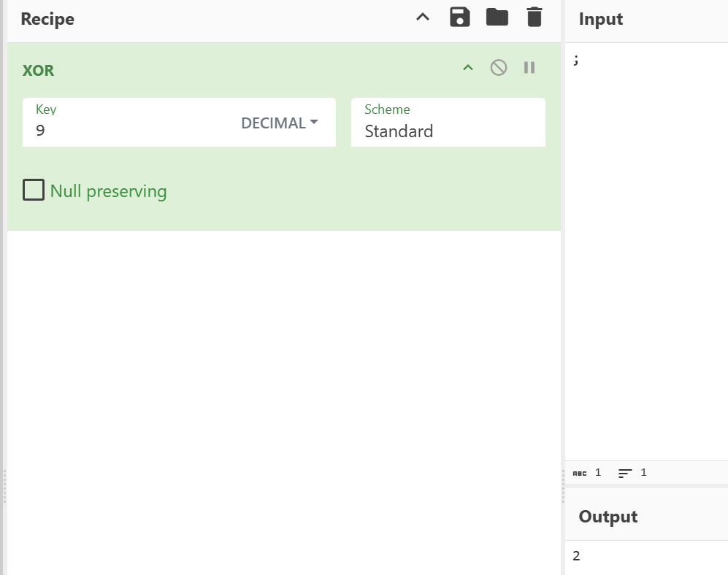Set a breakpoint with the XOR pause icon
Viewport: 728px width, 575px height.
pyautogui.click(x=529, y=68)
